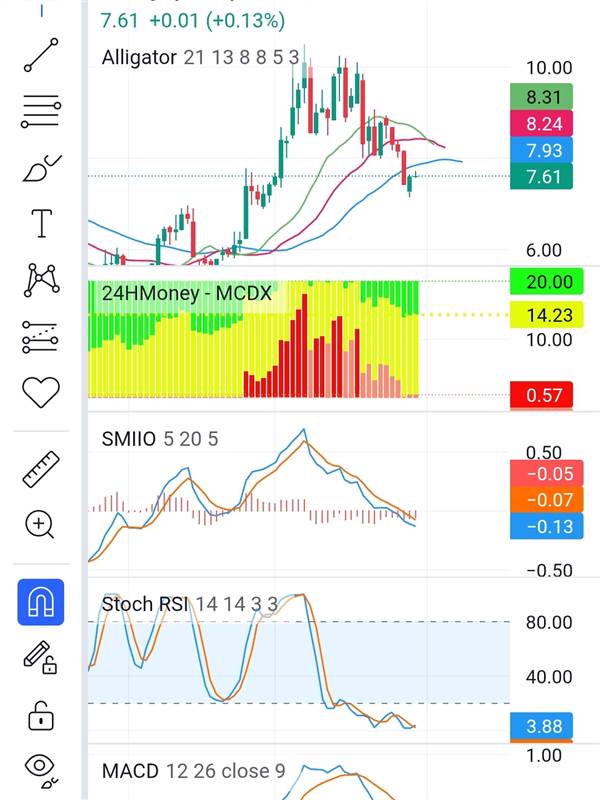This screenshot has height=800, width=600.
Task: Click the 10.00 price axis tick
Action: [549, 68]
